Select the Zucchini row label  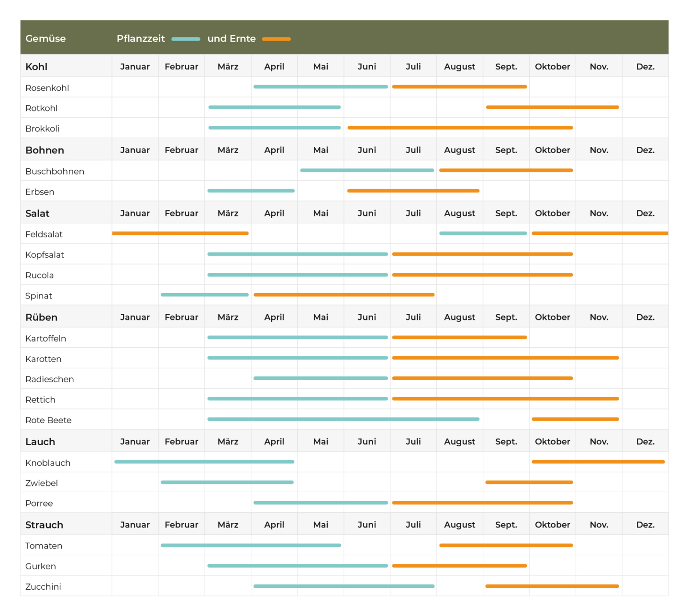[x=43, y=587]
